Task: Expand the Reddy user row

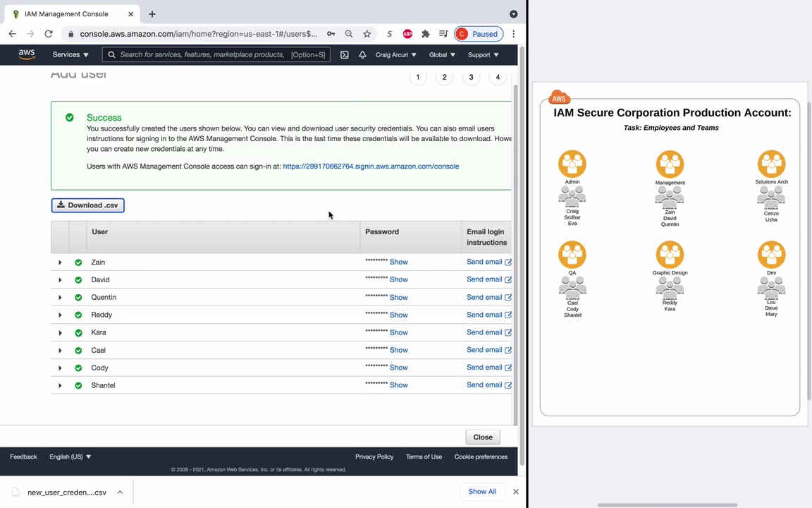Action: coord(60,315)
